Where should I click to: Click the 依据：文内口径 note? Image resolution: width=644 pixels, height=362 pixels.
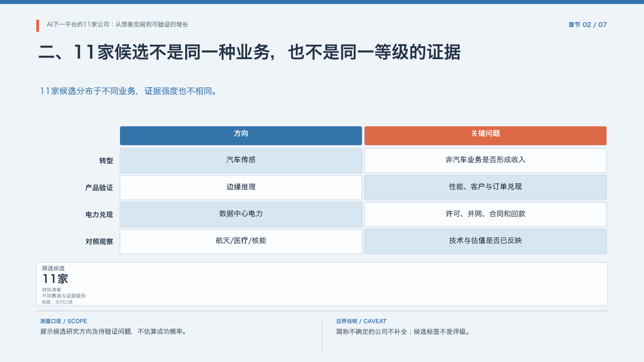tap(57, 302)
